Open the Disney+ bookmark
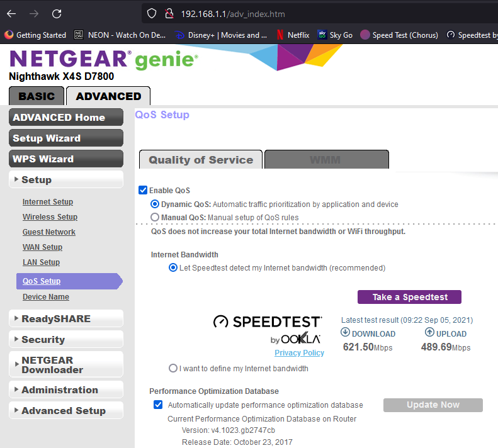 [x=221, y=35]
